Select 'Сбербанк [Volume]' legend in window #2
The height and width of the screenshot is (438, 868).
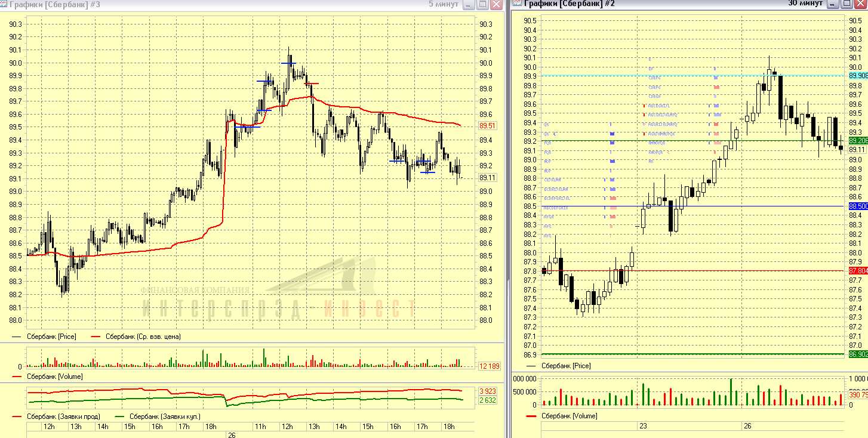569,415
